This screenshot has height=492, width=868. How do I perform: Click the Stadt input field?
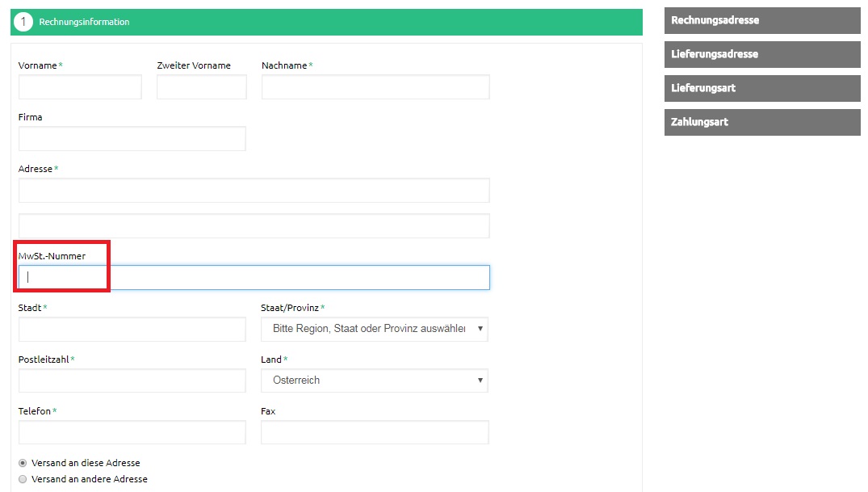(x=132, y=329)
